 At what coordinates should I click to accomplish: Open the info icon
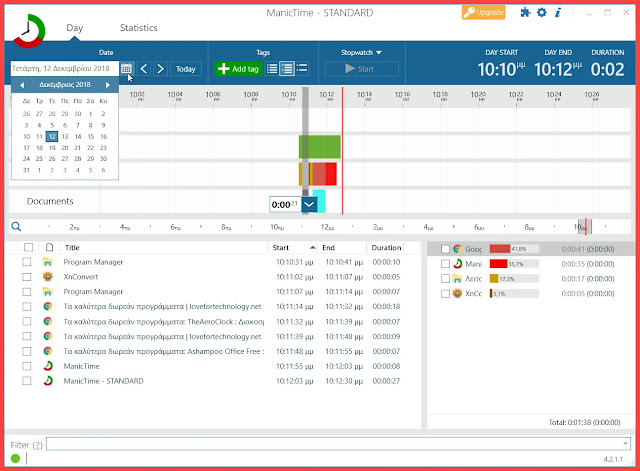(x=558, y=13)
